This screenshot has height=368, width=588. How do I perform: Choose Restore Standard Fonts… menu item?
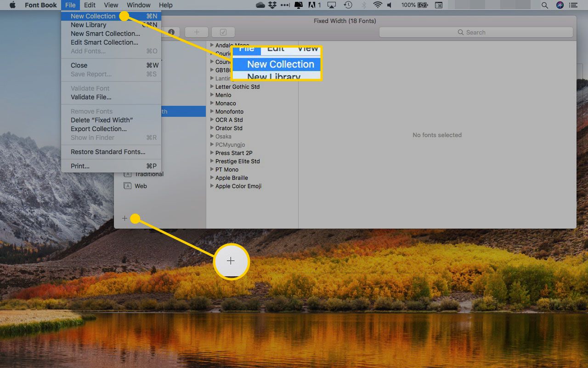click(x=111, y=152)
